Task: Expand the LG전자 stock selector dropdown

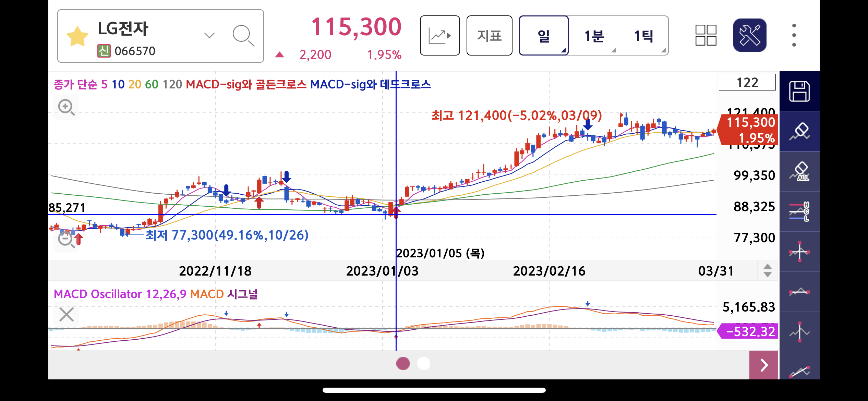Action: click(x=209, y=35)
